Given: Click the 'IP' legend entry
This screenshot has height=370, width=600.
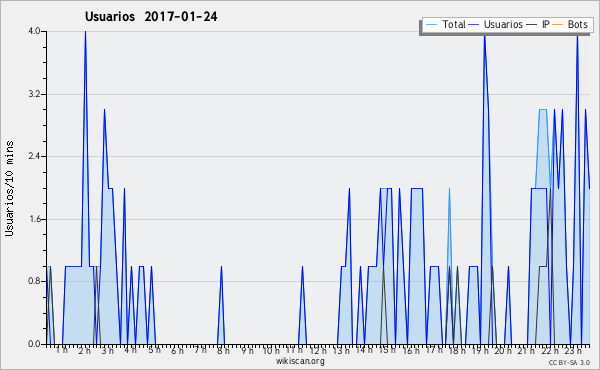Looking at the screenshot, I should pos(538,24).
